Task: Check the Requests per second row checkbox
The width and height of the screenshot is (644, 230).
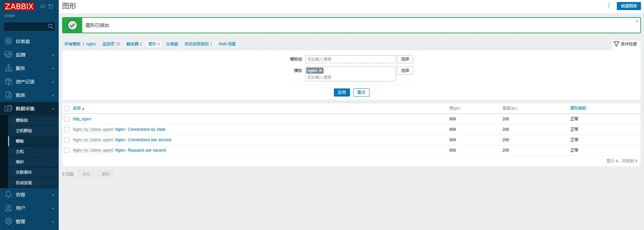Action: tap(67, 150)
